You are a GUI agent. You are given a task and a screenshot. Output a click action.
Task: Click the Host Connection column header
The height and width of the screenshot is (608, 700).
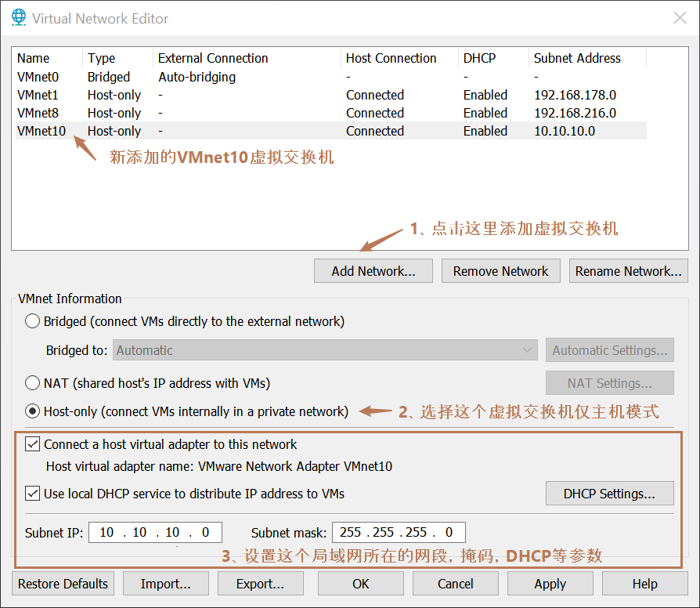pos(400,58)
